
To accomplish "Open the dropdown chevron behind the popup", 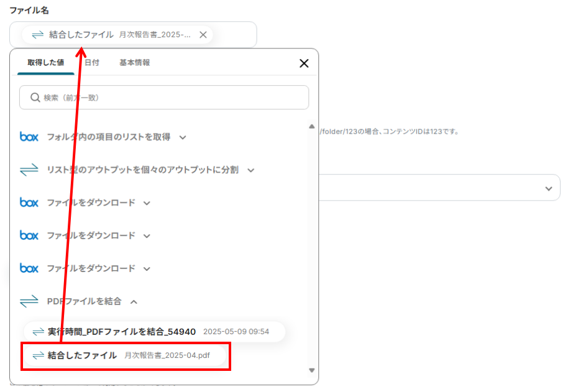I will (x=549, y=189).
